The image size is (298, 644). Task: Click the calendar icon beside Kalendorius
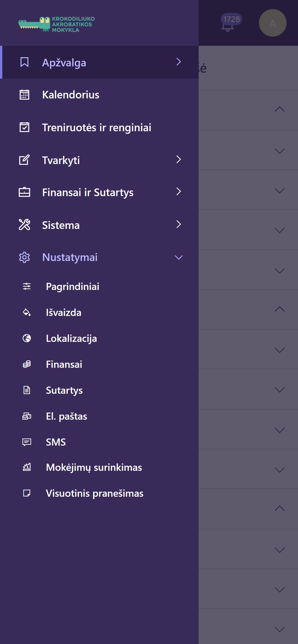click(24, 95)
